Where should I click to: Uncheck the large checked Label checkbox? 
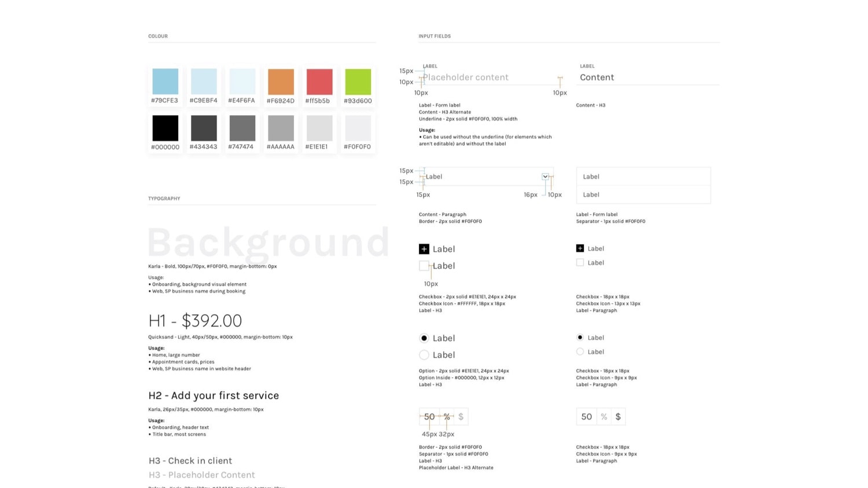(424, 249)
